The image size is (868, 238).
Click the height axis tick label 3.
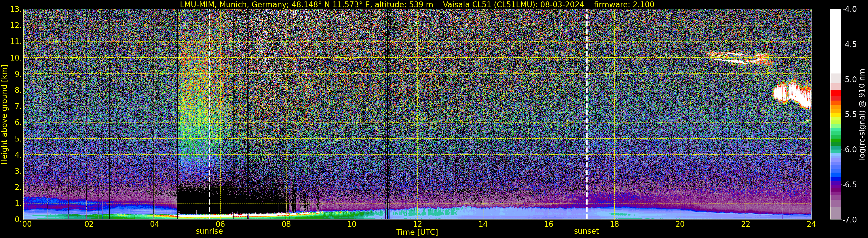(18, 171)
